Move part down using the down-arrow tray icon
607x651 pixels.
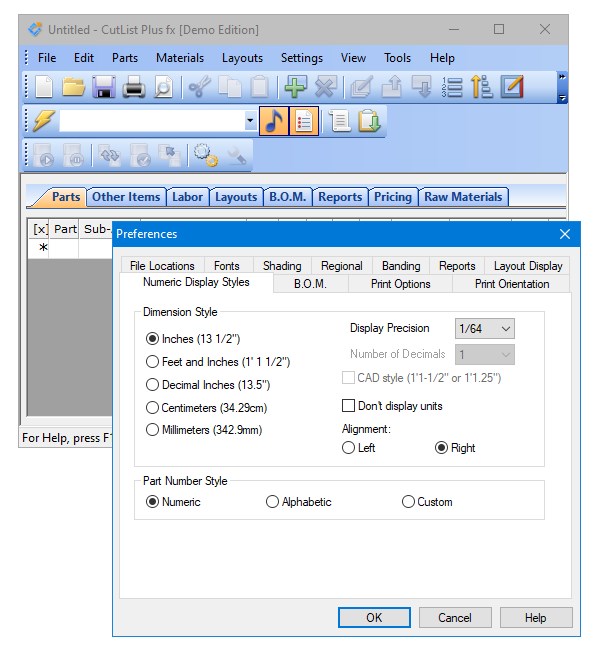[421, 87]
